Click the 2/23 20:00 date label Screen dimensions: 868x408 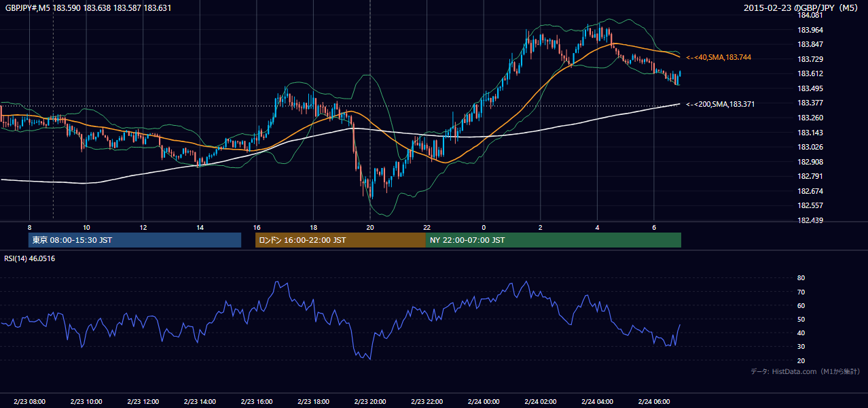click(x=369, y=402)
